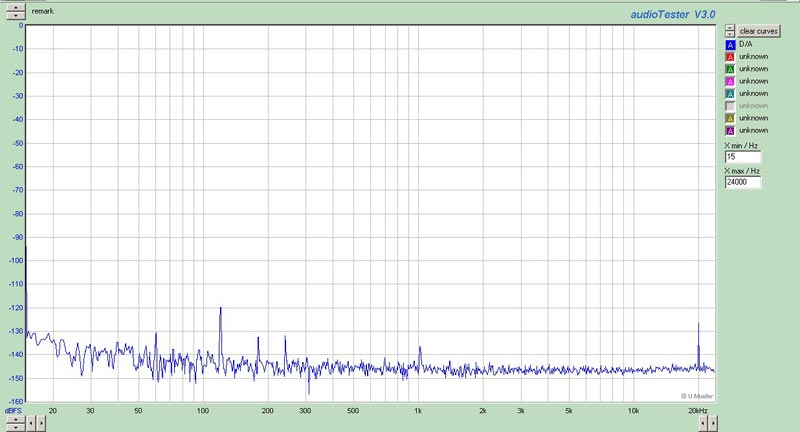
Task: Toggle the red unknown curve box
Action: coord(730,57)
